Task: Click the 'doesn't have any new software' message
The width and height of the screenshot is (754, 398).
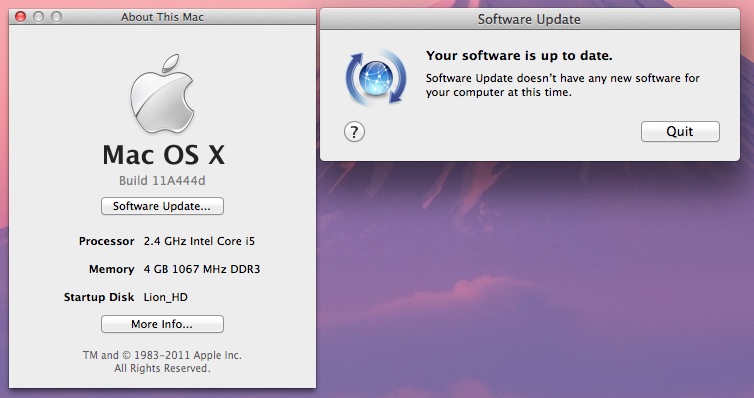Action: 563,85
